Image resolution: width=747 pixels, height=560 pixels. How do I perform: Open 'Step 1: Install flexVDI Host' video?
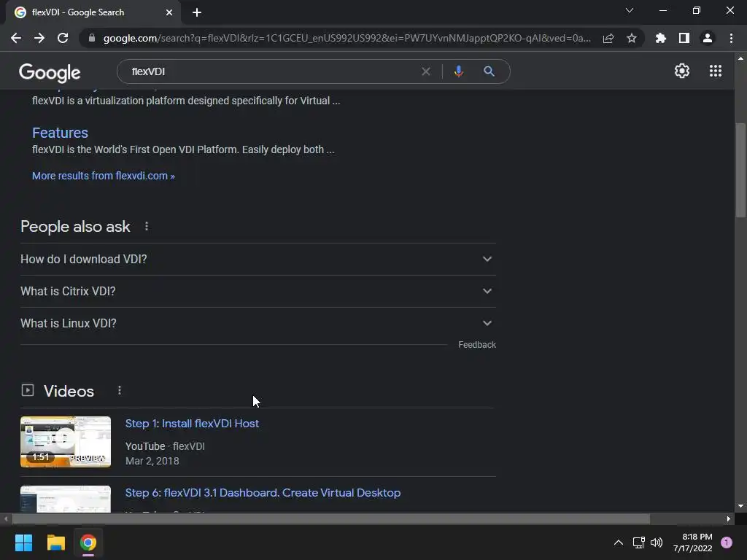(192, 424)
